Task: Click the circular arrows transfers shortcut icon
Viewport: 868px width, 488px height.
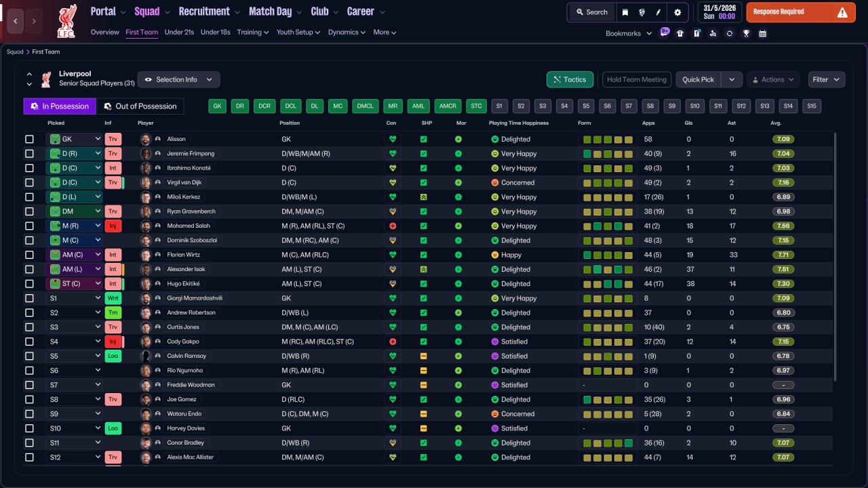Action: [x=730, y=33]
